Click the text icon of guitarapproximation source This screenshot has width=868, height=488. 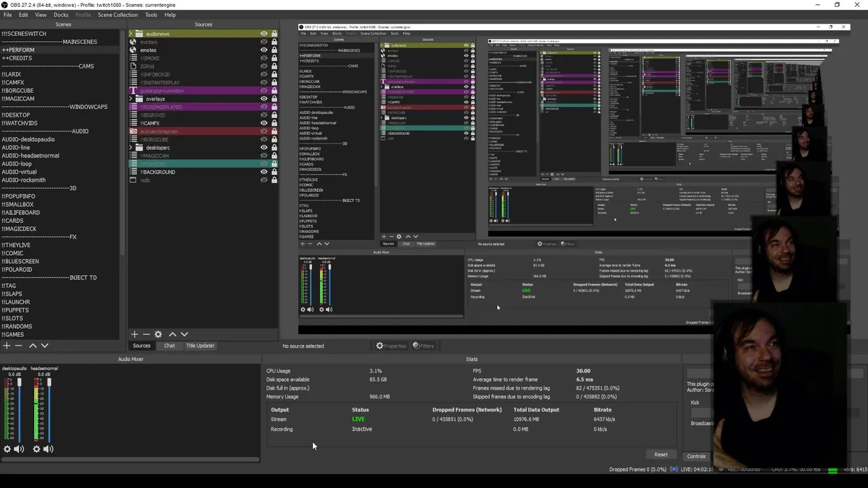tap(133, 91)
